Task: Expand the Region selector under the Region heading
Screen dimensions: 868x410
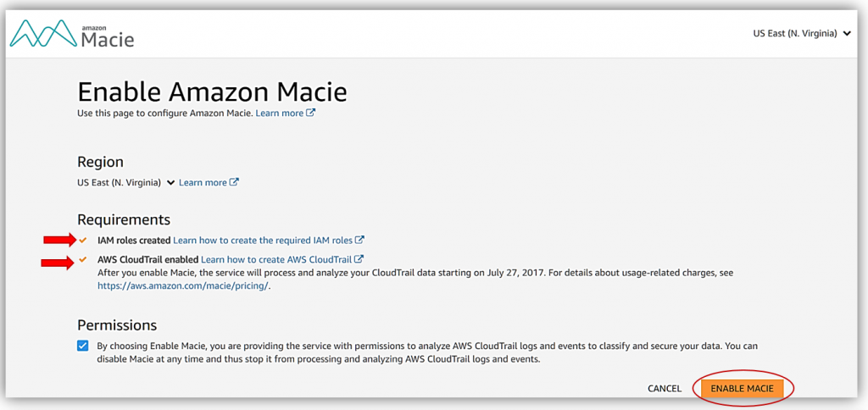Action: point(125,182)
